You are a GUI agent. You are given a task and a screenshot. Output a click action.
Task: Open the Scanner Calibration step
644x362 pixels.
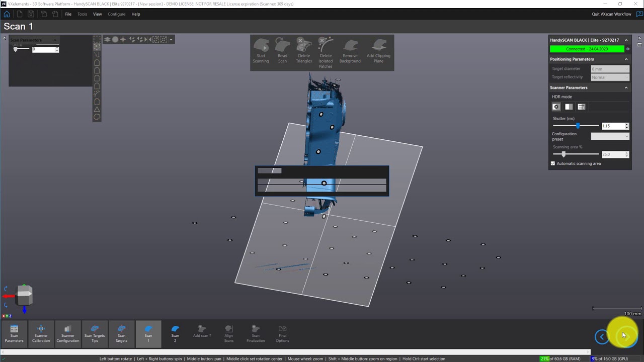pyautogui.click(x=41, y=334)
